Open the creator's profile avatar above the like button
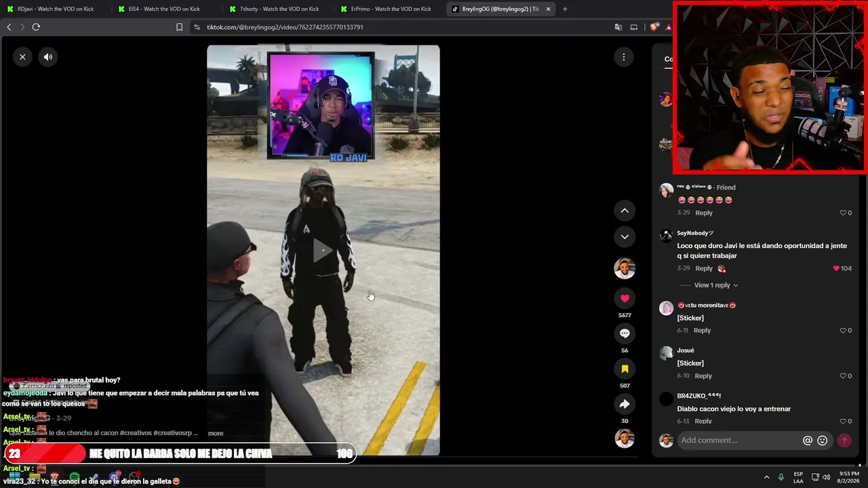This screenshot has width=868, height=488. (x=625, y=268)
